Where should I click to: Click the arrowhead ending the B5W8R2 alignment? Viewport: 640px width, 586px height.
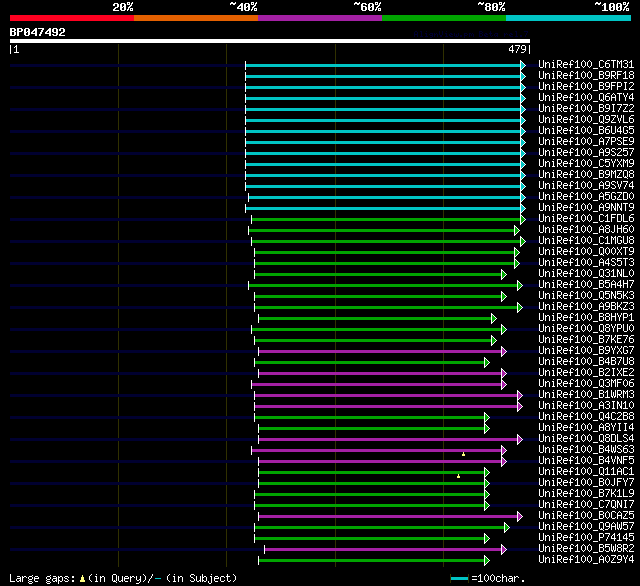click(x=504, y=550)
